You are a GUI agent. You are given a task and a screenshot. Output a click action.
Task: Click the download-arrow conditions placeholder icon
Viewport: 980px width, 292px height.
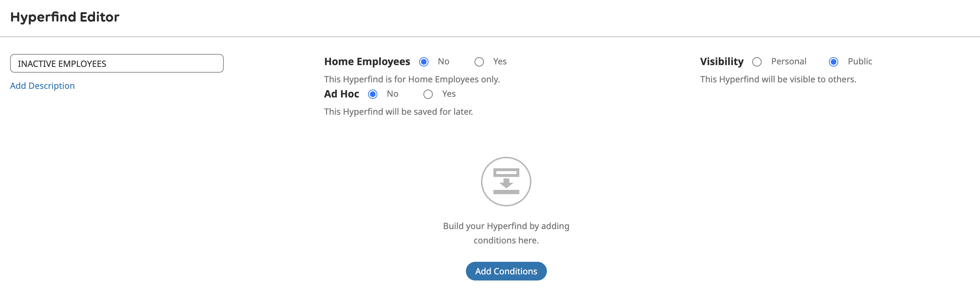[506, 181]
